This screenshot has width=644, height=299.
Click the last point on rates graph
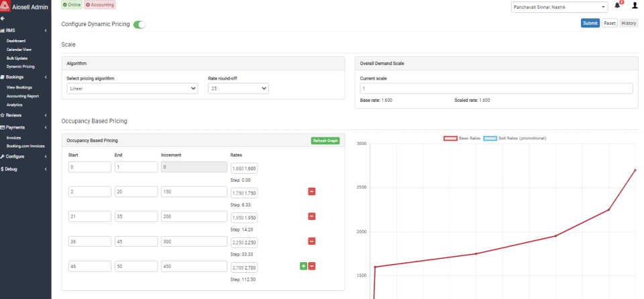click(635, 170)
